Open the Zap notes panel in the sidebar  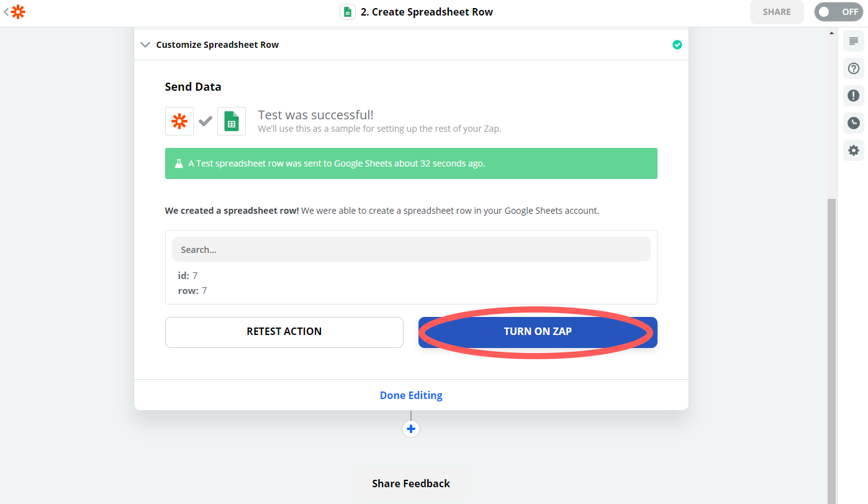click(x=853, y=40)
